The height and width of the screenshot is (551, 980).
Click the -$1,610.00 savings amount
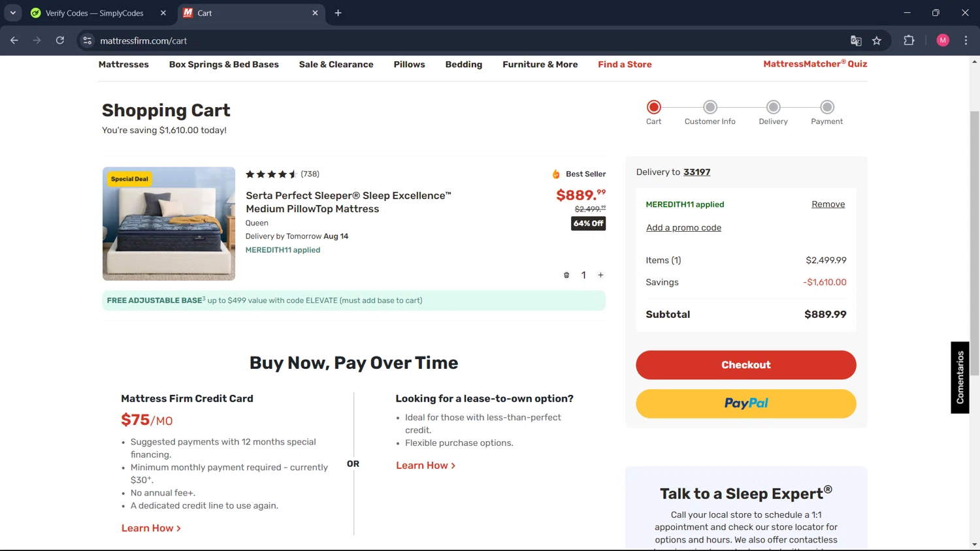(825, 283)
